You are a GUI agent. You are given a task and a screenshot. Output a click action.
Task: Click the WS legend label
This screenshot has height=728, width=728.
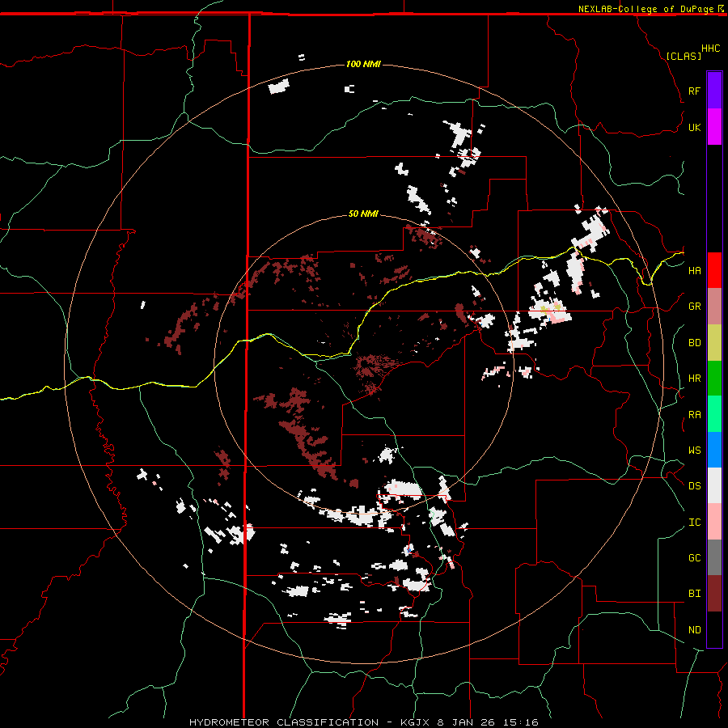coord(694,451)
